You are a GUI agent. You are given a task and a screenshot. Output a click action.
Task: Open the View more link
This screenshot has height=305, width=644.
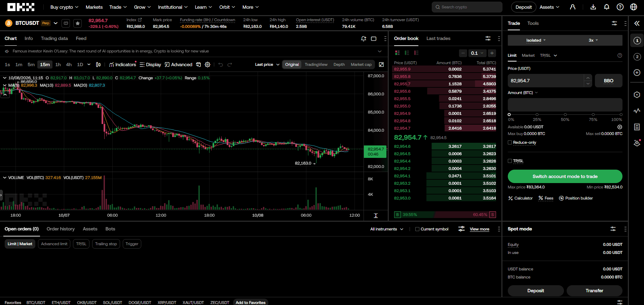pyautogui.click(x=480, y=229)
